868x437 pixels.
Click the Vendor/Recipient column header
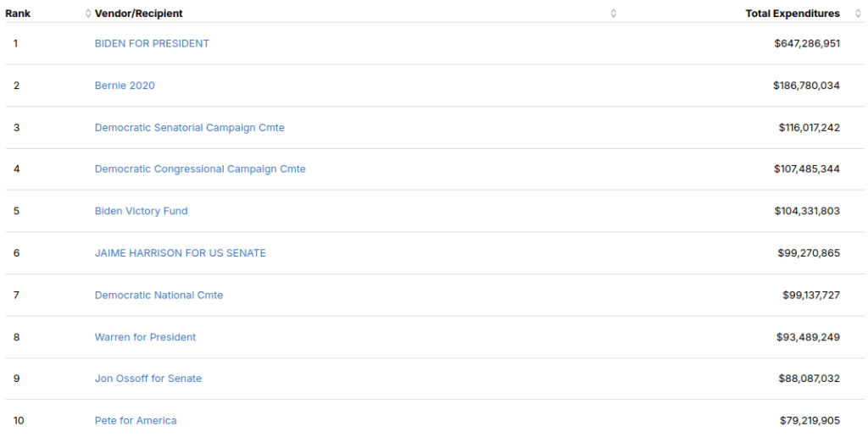coord(138,14)
